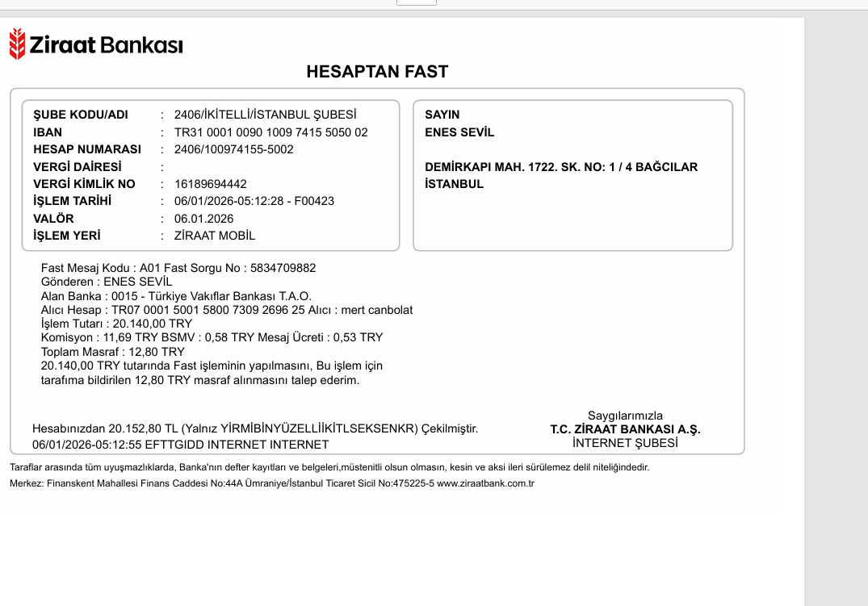This screenshot has height=606, width=868.
Task: Click the VERGİ DAİRESİ label
Action: [77, 166]
